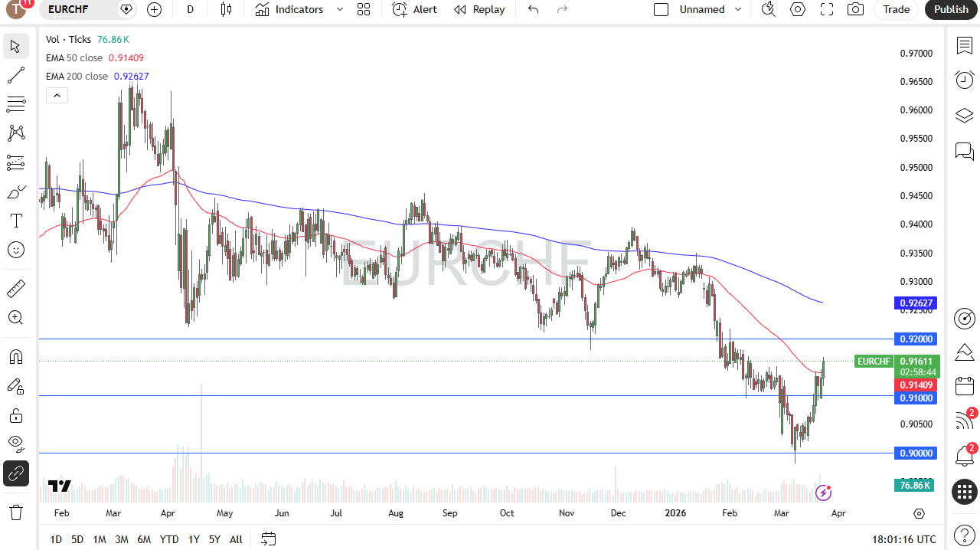Activate the zoom in tool
The width and height of the screenshot is (980, 550).
16,318
